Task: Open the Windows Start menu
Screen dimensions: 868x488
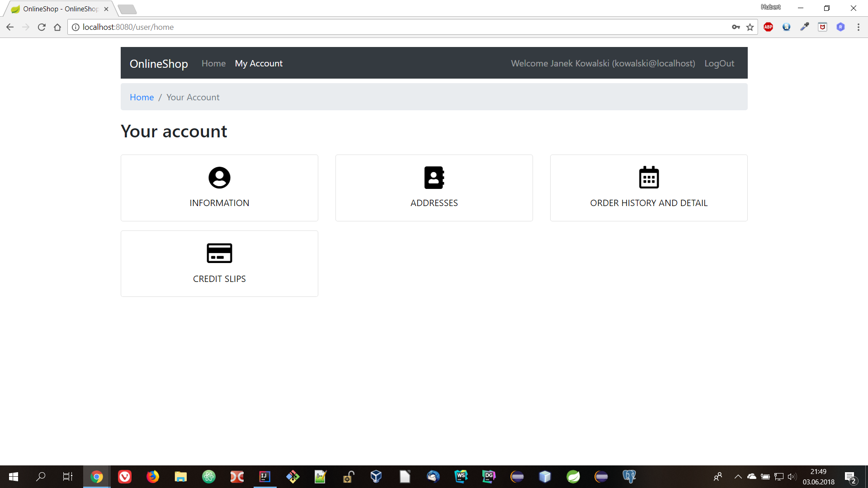Action: [x=13, y=477]
